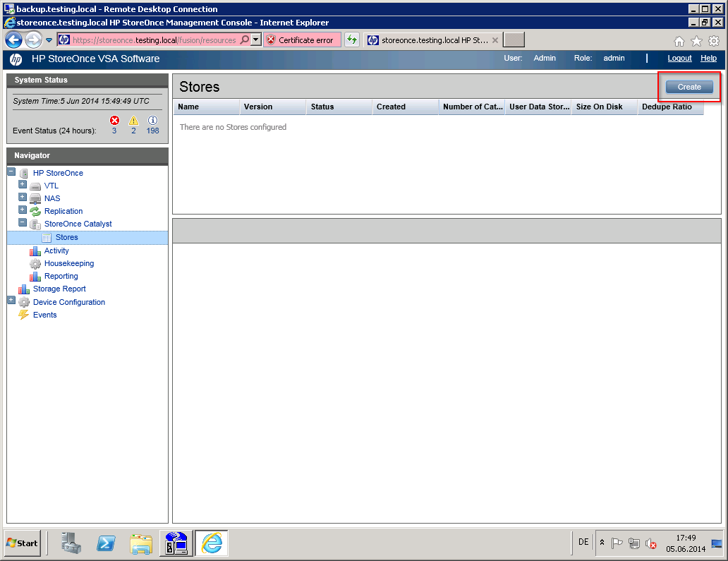Open Storage Report in the Navigator
This screenshot has width=728, height=561.
[59, 289]
